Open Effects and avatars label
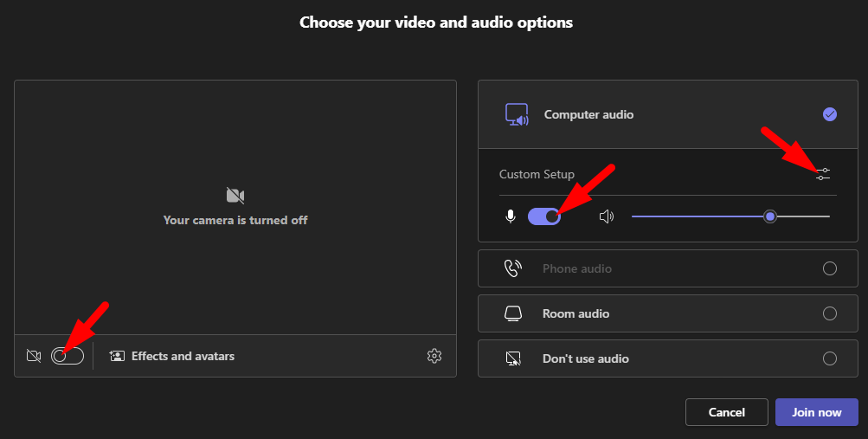The image size is (868, 439). click(183, 356)
